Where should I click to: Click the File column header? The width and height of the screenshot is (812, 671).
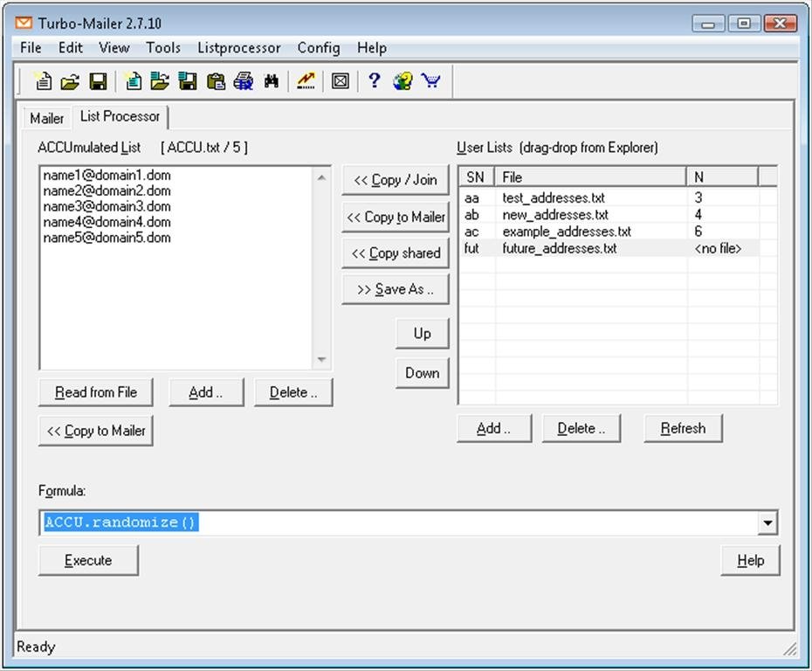[x=590, y=177]
